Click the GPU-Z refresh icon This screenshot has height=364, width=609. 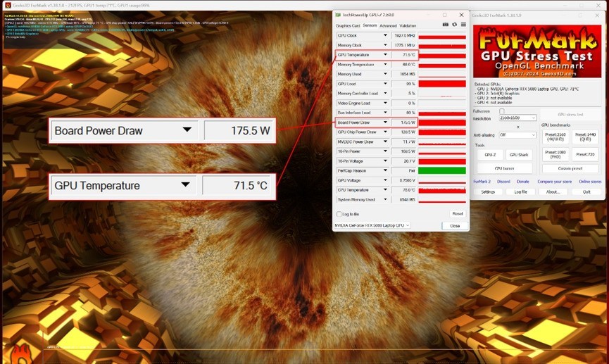coord(454,25)
